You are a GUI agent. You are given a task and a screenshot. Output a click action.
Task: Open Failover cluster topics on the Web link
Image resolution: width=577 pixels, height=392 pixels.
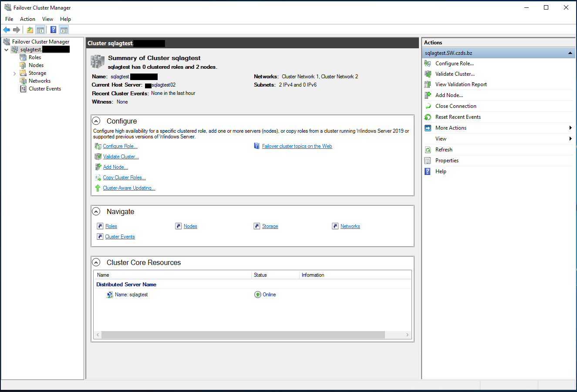(297, 146)
